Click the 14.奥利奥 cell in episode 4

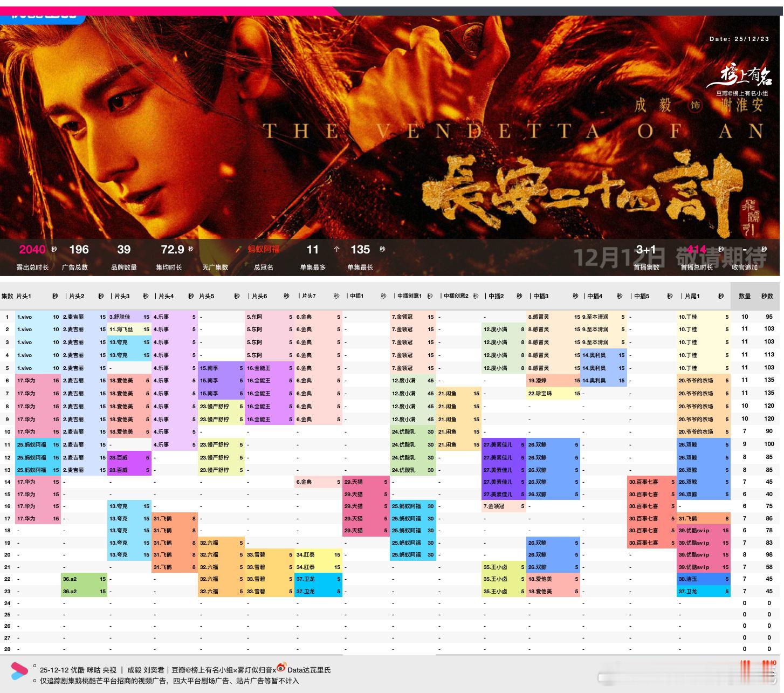(604, 355)
